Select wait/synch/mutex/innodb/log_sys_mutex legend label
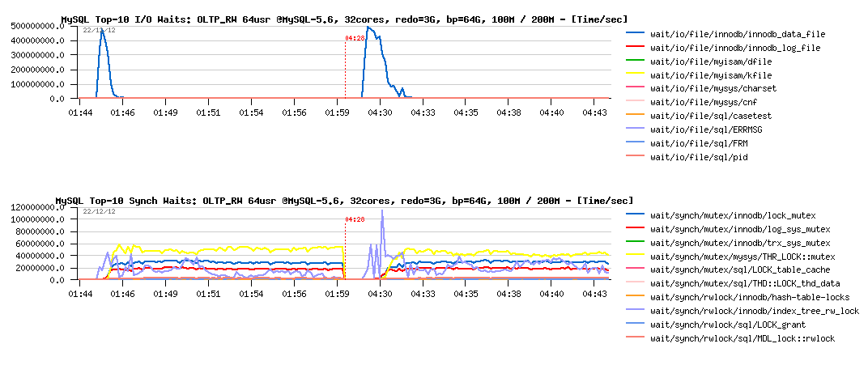The width and height of the screenshot is (868, 365). click(x=740, y=229)
